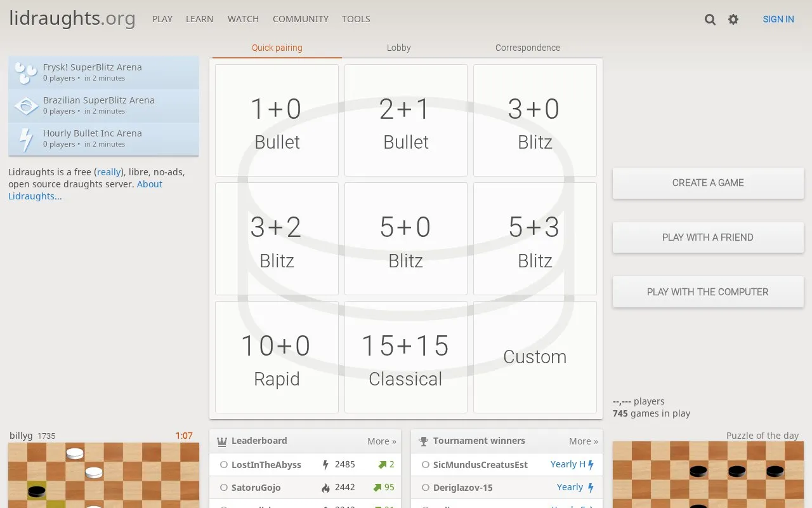Pick the 5+3 Blitz time control

coord(535,239)
